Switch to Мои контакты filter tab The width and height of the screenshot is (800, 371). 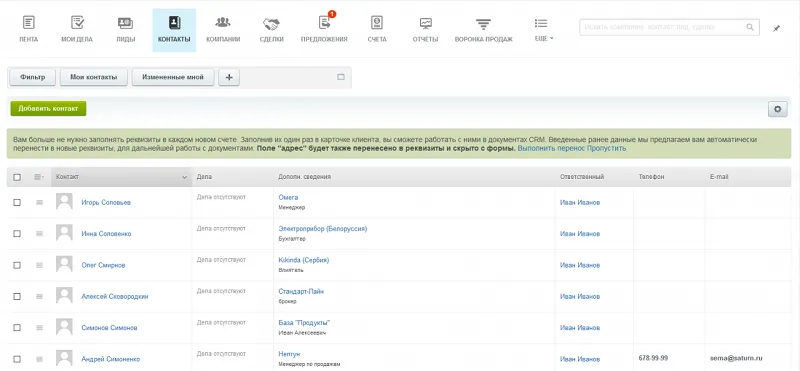[x=94, y=77]
